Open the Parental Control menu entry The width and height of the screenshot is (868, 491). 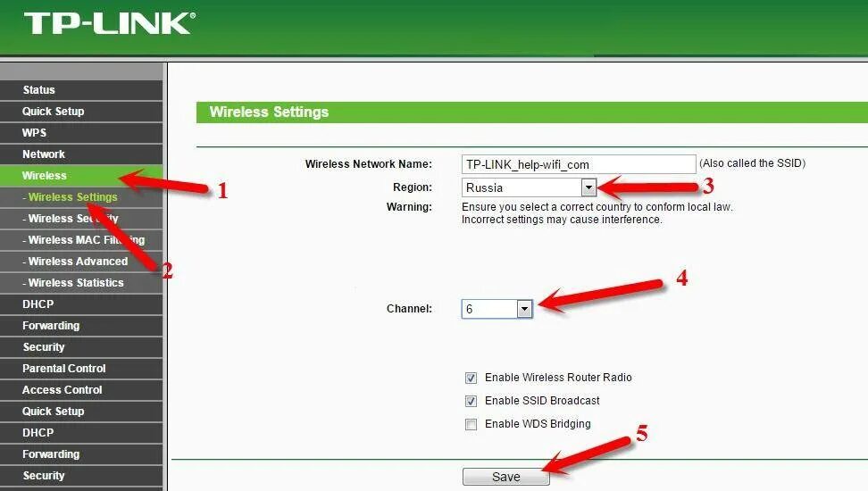coord(81,369)
